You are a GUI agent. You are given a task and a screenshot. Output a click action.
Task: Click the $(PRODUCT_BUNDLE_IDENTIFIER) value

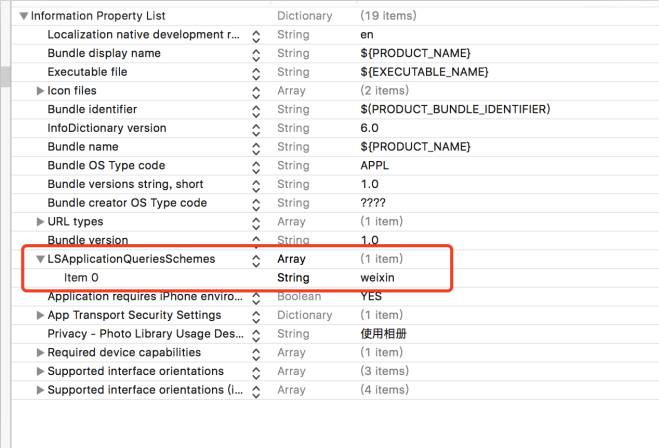tap(455, 109)
